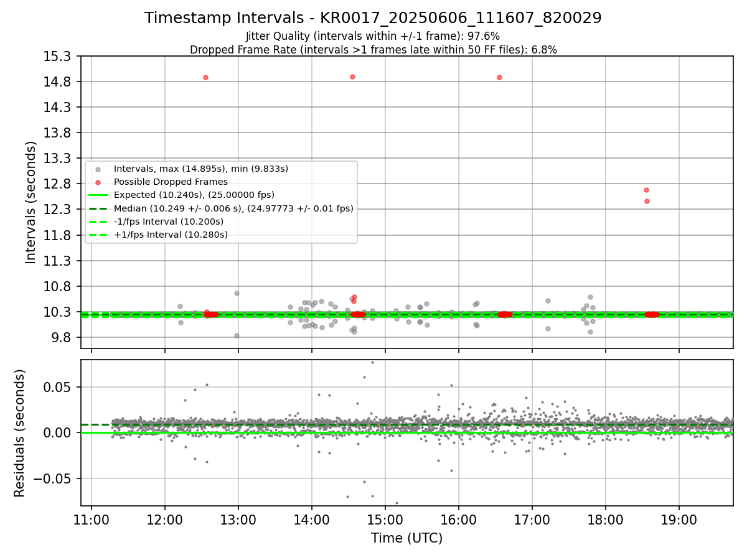Click the 17:00 time tick label
The image size is (747, 560).
click(532, 519)
